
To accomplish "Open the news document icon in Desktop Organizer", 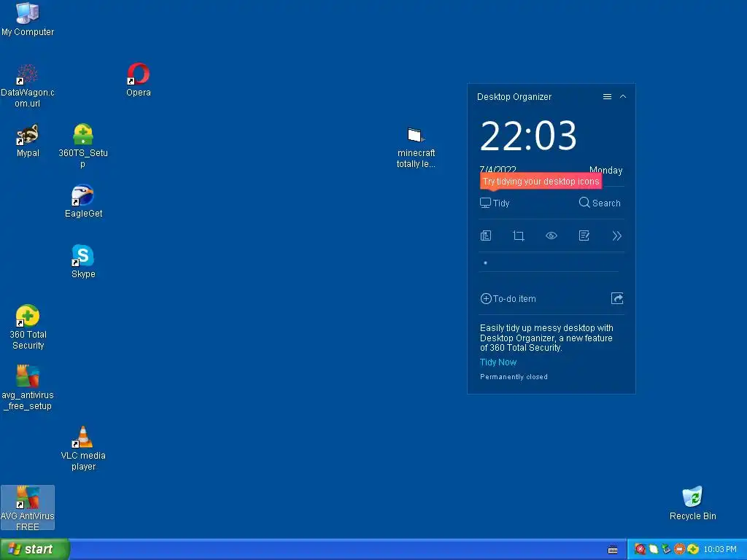I will click(486, 236).
